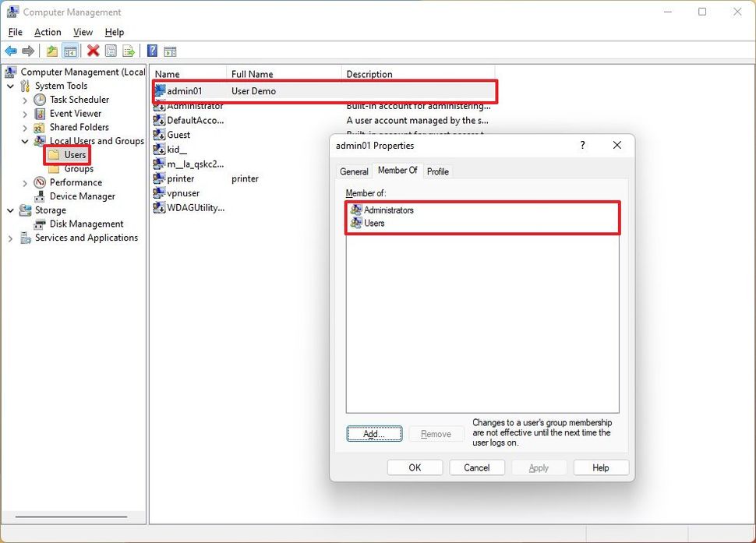Click the Back navigation arrow icon
756x543 pixels.
tap(11, 51)
